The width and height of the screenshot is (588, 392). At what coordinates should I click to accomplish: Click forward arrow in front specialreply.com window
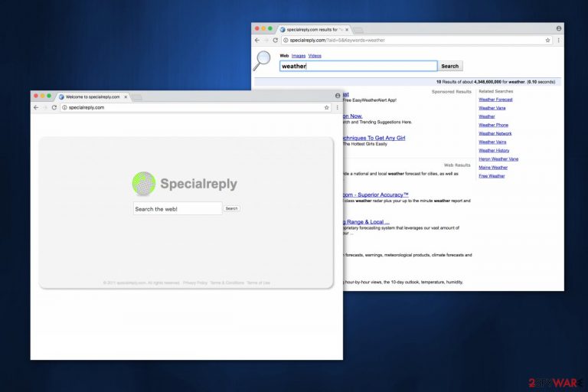pos(45,108)
